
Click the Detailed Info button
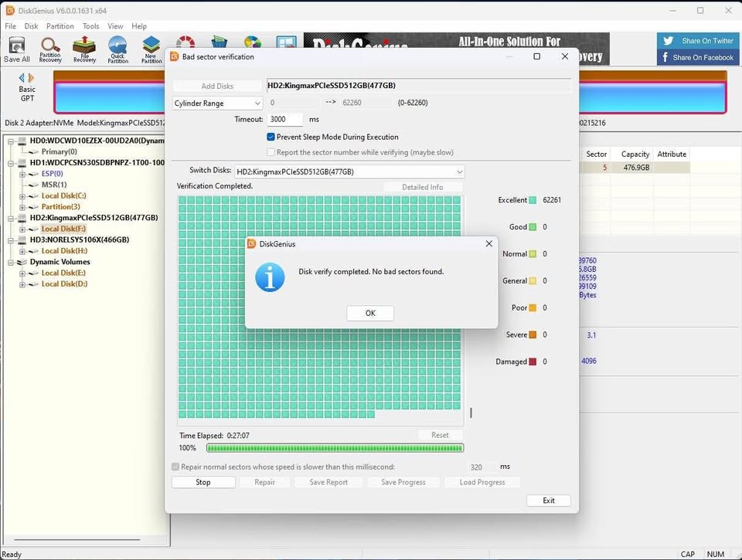point(423,187)
